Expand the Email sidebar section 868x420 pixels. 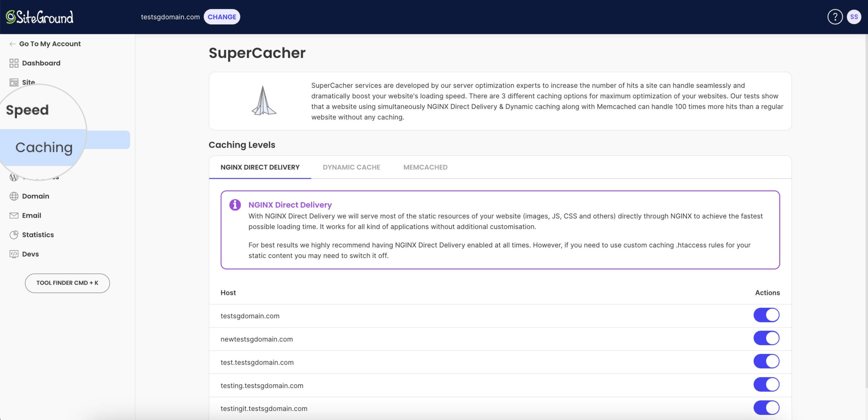click(32, 216)
